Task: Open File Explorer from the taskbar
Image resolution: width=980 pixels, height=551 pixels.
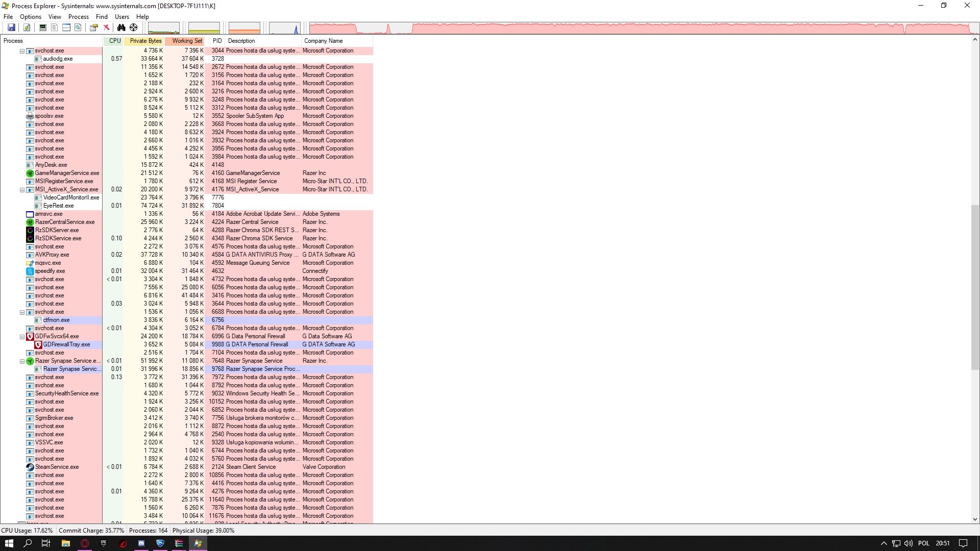Action: coord(66,543)
